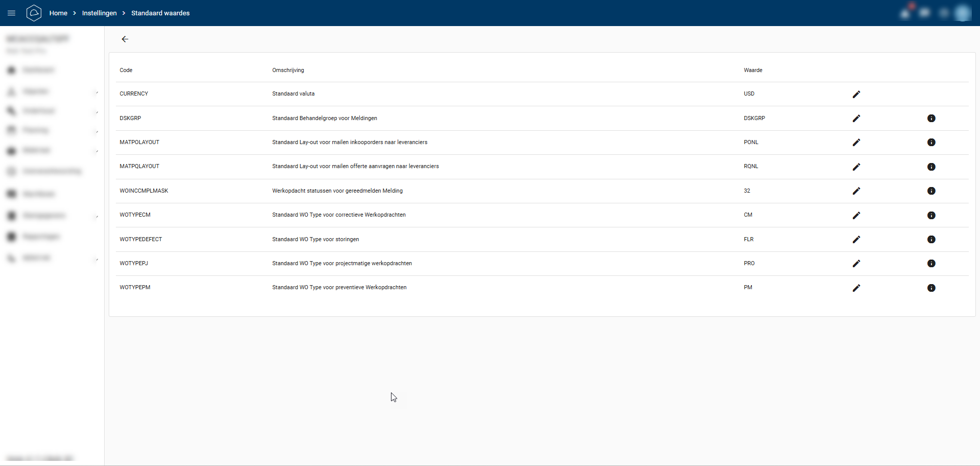This screenshot has height=466, width=980.
Task: Edit the MATPOLAYOUT value PONL
Action: (x=856, y=143)
